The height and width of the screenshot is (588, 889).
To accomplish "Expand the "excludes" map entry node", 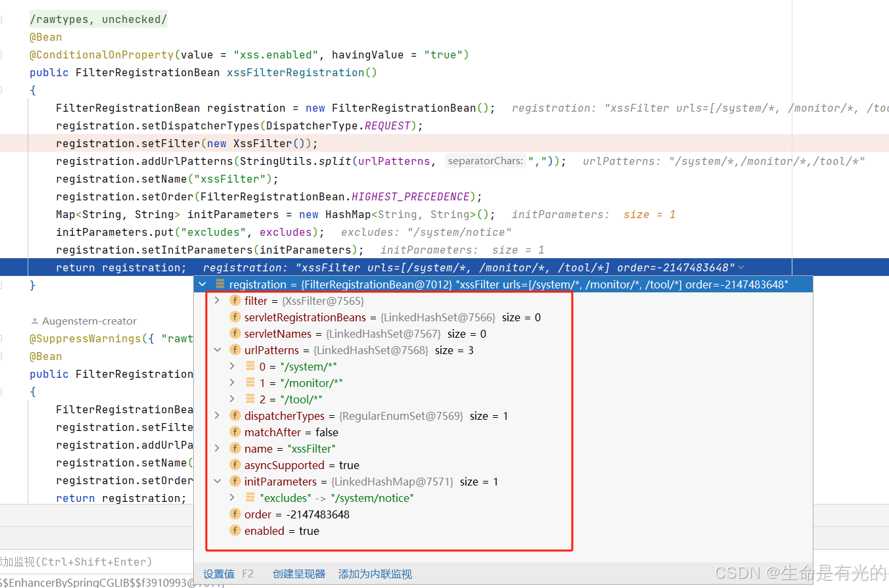I will (232, 498).
